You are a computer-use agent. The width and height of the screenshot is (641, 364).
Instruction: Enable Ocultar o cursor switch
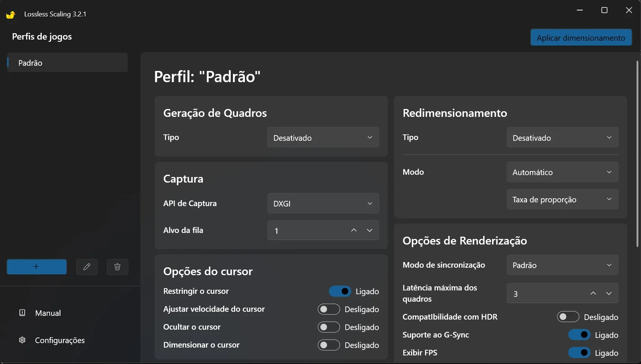click(329, 327)
